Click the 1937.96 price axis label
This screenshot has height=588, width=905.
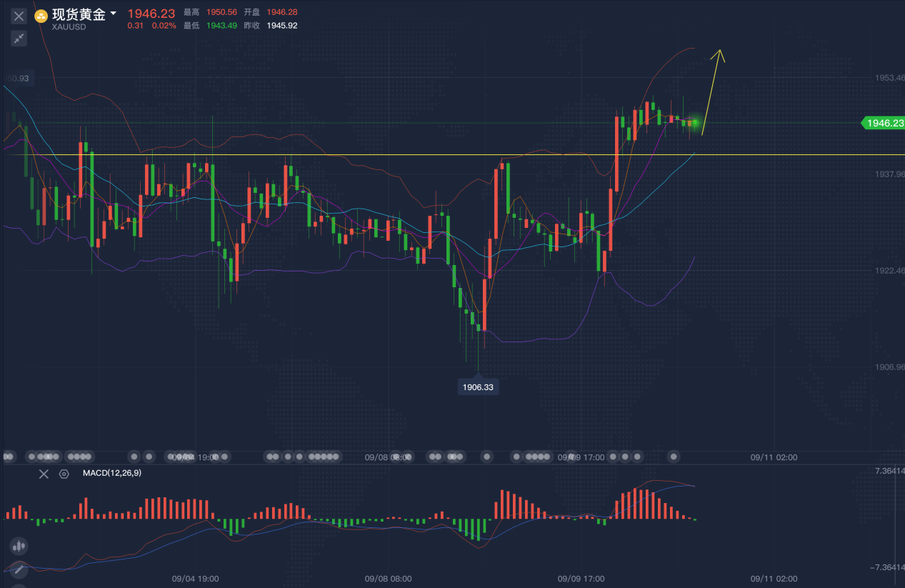(x=890, y=174)
